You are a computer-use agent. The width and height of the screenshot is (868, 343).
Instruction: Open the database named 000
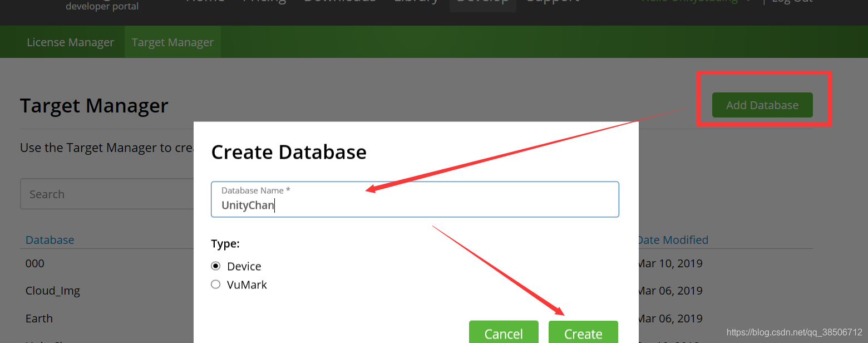tap(35, 263)
